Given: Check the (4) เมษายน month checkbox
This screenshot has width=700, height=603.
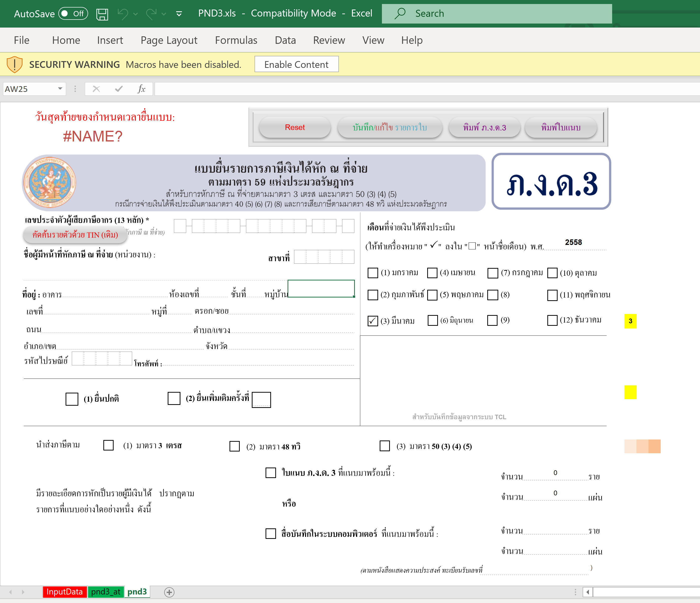Looking at the screenshot, I should [x=432, y=273].
